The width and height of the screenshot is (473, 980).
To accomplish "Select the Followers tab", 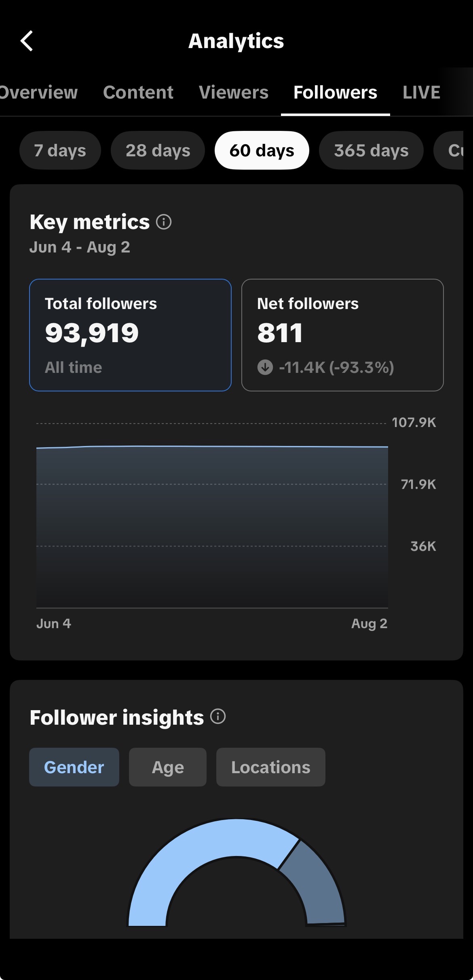I will click(336, 93).
